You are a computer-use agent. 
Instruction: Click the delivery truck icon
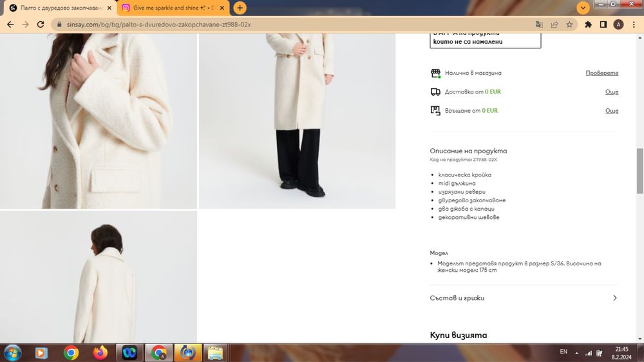435,92
